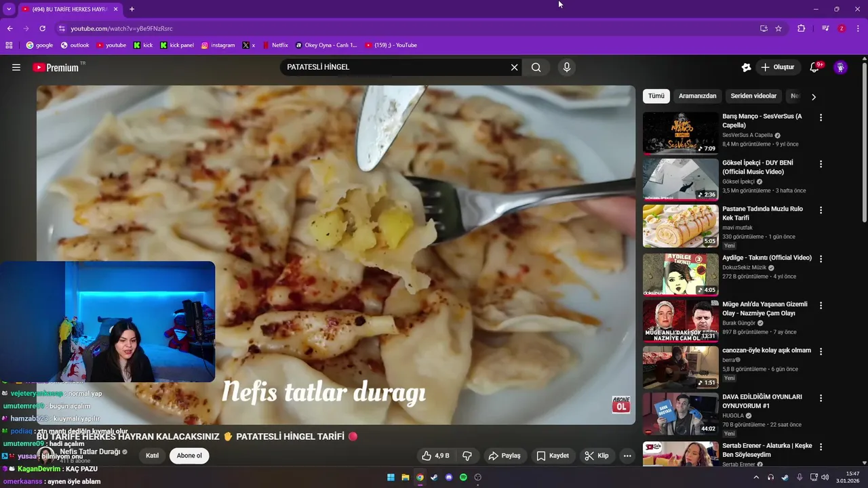The height and width of the screenshot is (488, 868).
Task: Open options for Göksel İpekçi DUY BENİ
Action: point(821,164)
